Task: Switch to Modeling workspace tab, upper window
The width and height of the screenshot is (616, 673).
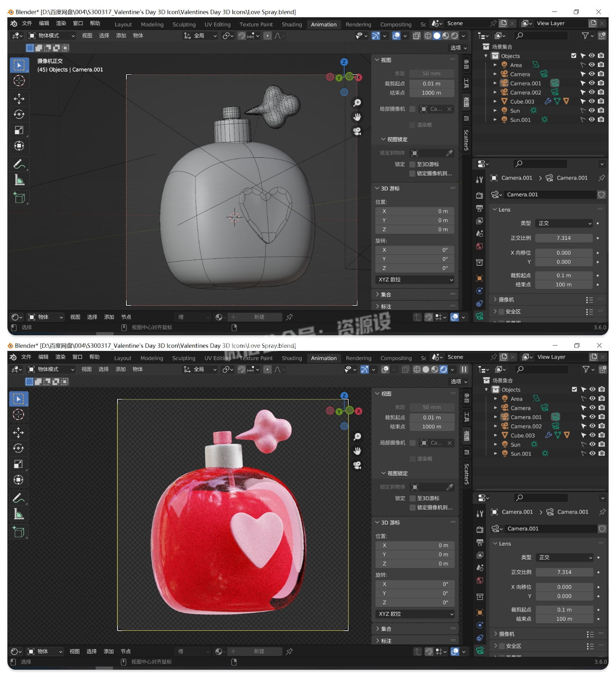Action: (x=152, y=25)
